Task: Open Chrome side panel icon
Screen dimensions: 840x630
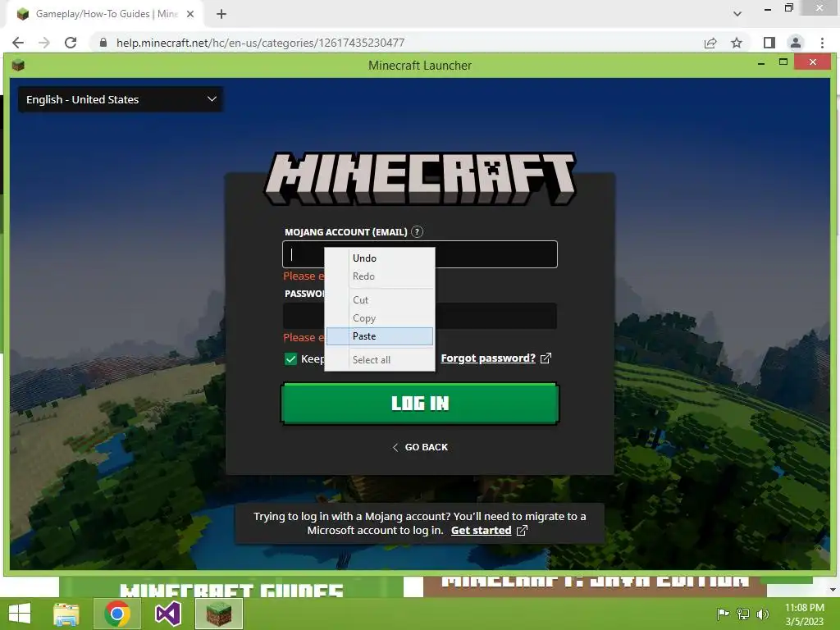Action: [769, 43]
